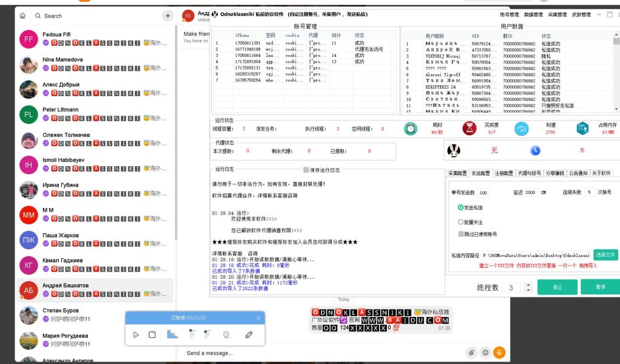Click the orange voice message microphone icon
Image resolution: width=620 pixels, height=364 pixels.
498,352
